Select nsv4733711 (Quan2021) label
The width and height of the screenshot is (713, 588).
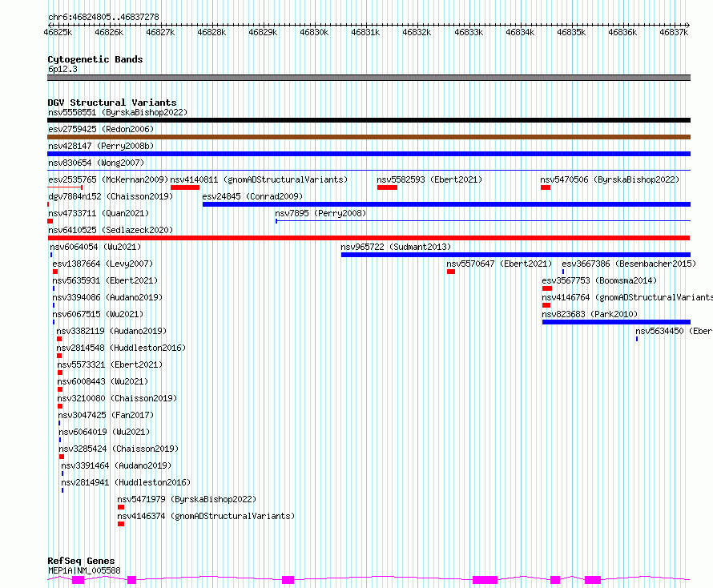pyautogui.click(x=99, y=213)
